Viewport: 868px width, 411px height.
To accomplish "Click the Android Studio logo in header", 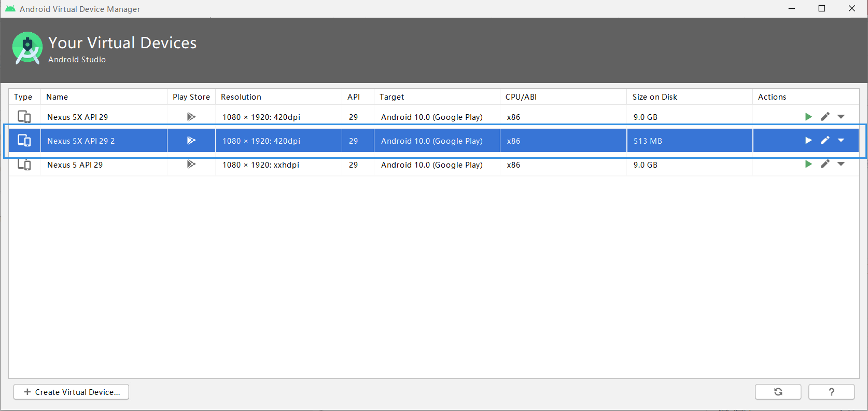I will pyautogui.click(x=27, y=48).
